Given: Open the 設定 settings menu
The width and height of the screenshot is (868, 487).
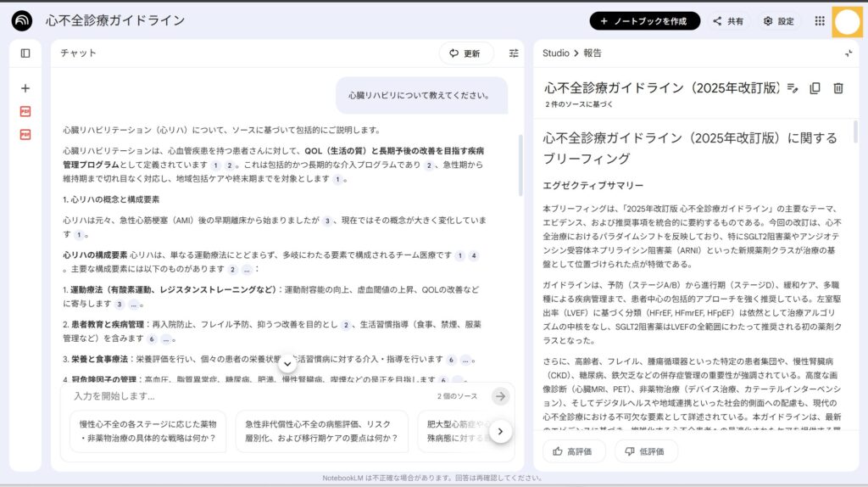Looking at the screenshot, I should 778,21.
